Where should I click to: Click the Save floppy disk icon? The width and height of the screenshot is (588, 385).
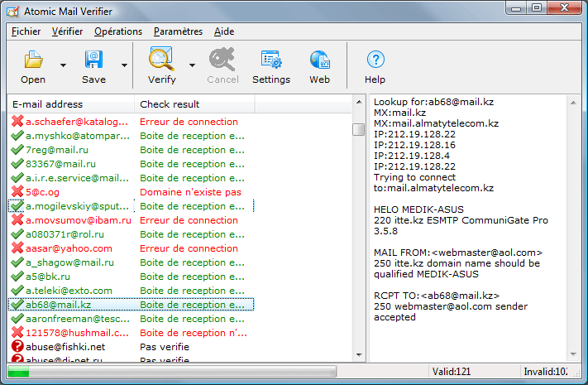93,60
